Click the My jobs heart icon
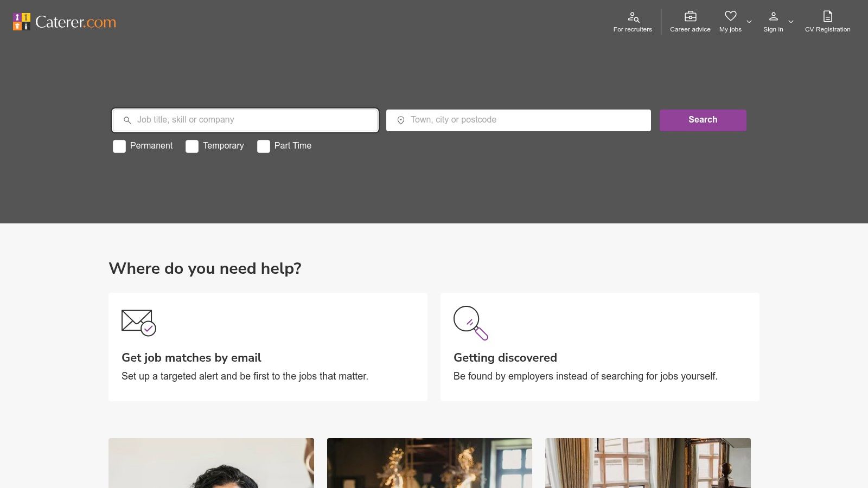 pos(731,16)
